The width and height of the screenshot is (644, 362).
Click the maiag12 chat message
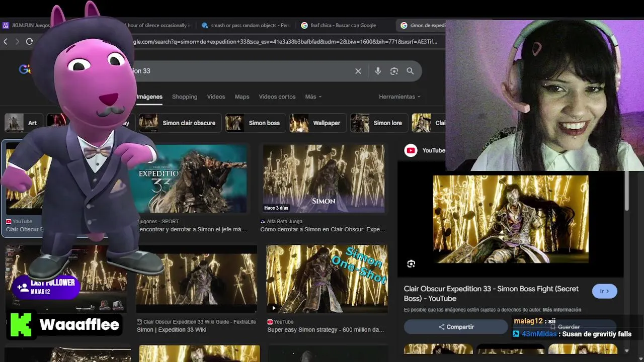tap(534, 321)
